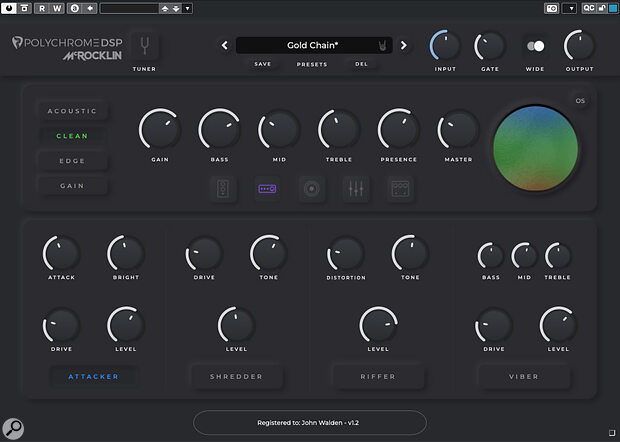Viewport: 620px width, 442px height.
Task: Click the Shredder Drive knob
Action: (x=204, y=254)
